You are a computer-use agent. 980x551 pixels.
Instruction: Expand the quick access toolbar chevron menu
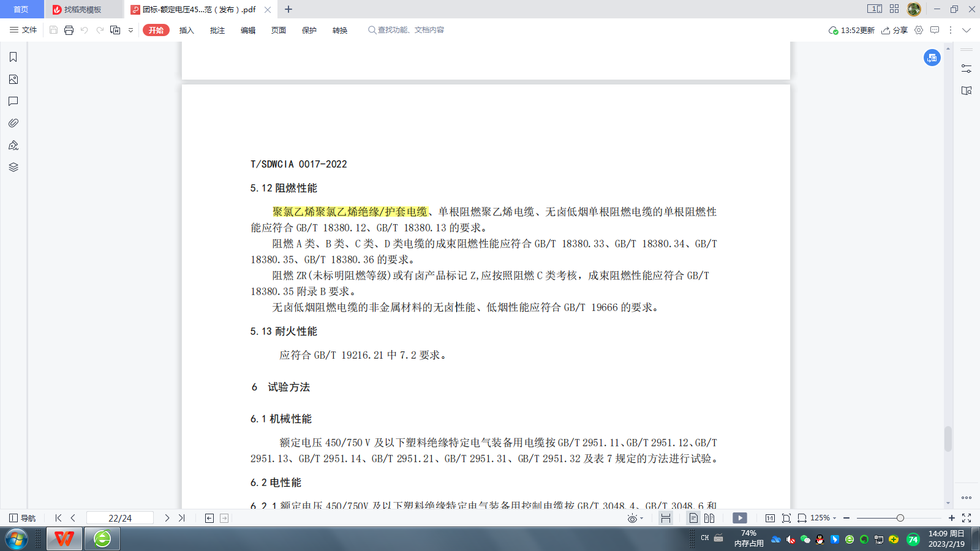pos(129,29)
